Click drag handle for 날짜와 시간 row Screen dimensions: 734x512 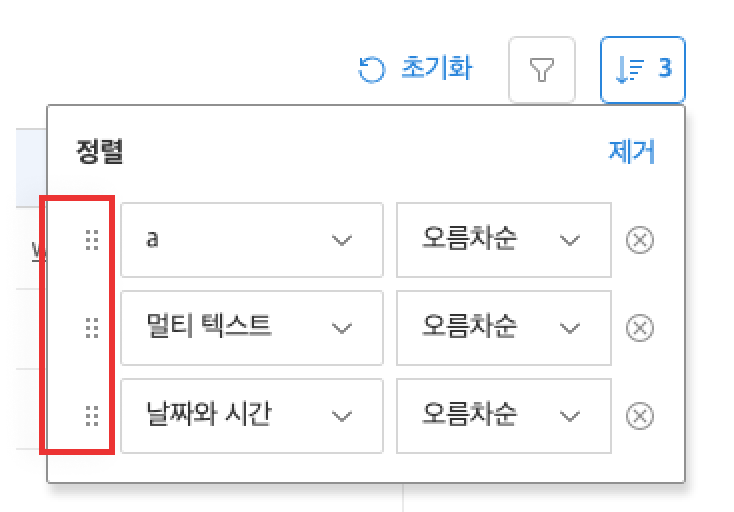point(92,415)
